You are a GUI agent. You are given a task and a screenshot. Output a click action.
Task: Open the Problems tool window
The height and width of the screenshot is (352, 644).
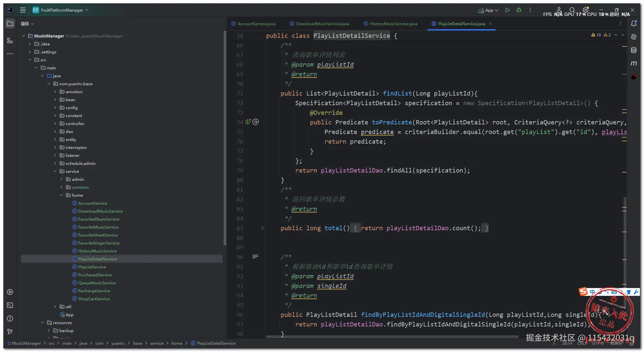click(x=10, y=318)
